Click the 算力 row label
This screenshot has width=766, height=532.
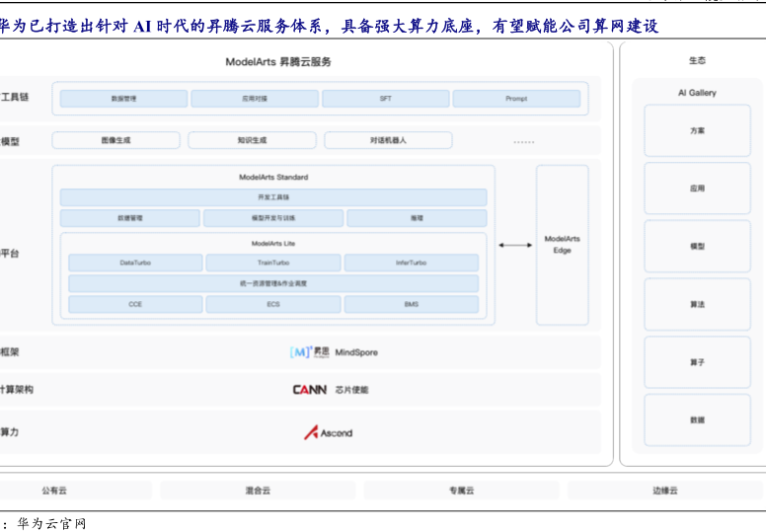click(9, 432)
